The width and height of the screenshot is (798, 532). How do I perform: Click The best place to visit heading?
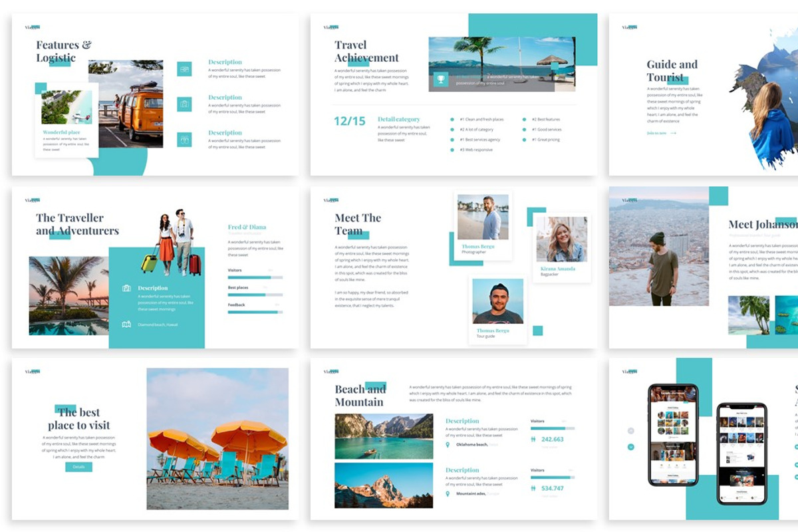(78, 419)
